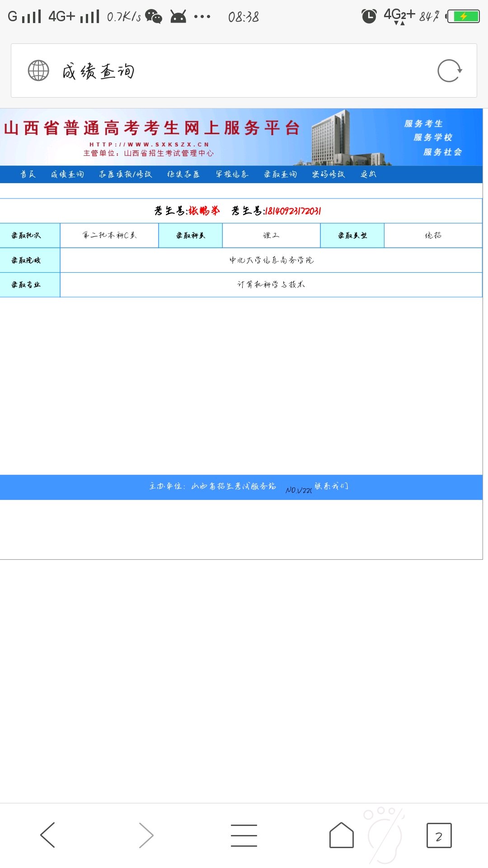Open the browser menu (three lines)
Screen dimensions: 488x868
point(244,835)
